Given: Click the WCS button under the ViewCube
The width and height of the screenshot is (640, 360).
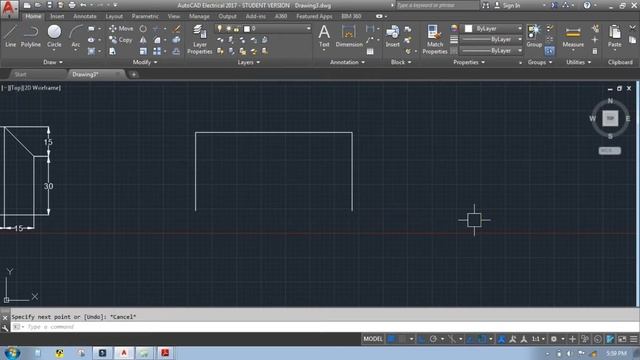Looking at the screenshot, I should (x=610, y=151).
